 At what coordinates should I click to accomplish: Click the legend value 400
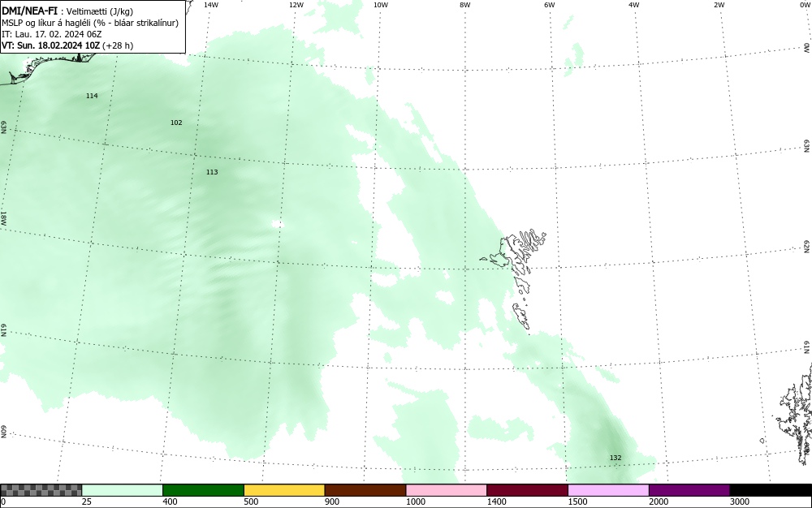tap(170, 502)
